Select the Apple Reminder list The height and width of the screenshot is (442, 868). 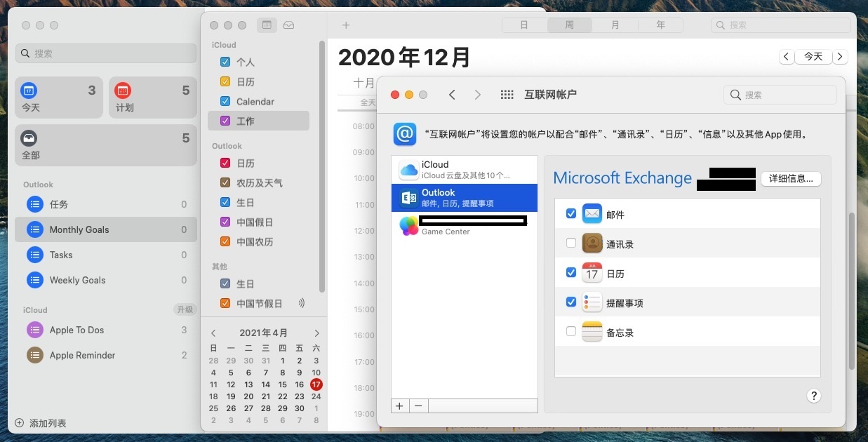pyautogui.click(x=106, y=355)
